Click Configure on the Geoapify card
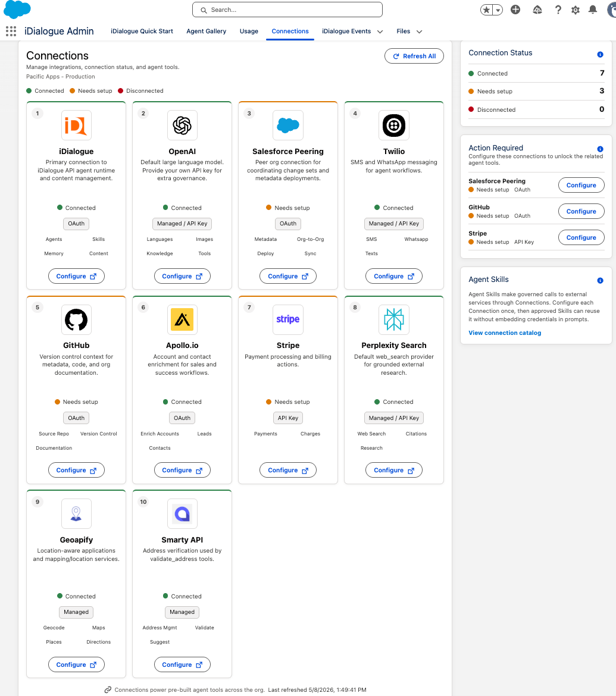 (x=76, y=664)
